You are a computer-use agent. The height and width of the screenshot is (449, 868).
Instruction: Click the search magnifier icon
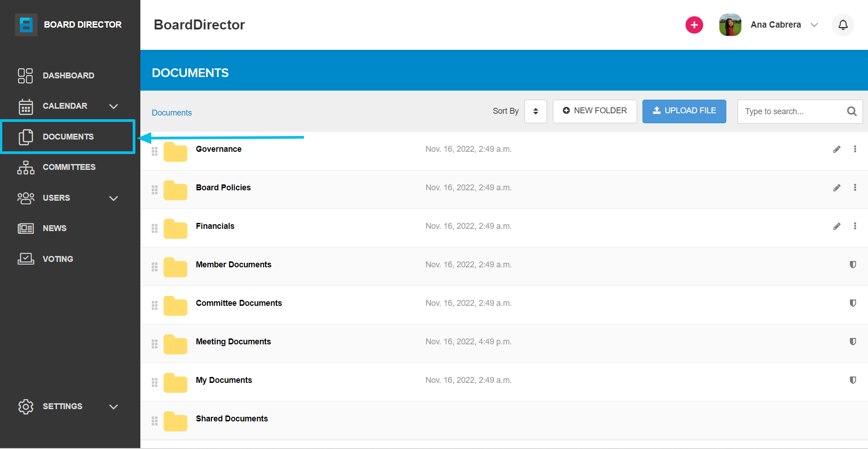[x=852, y=111]
